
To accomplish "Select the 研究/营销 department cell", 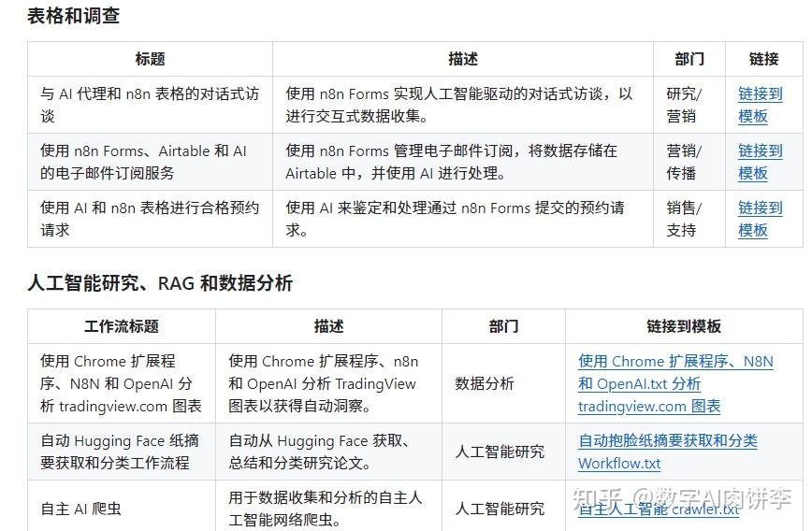I will pyautogui.click(x=689, y=105).
